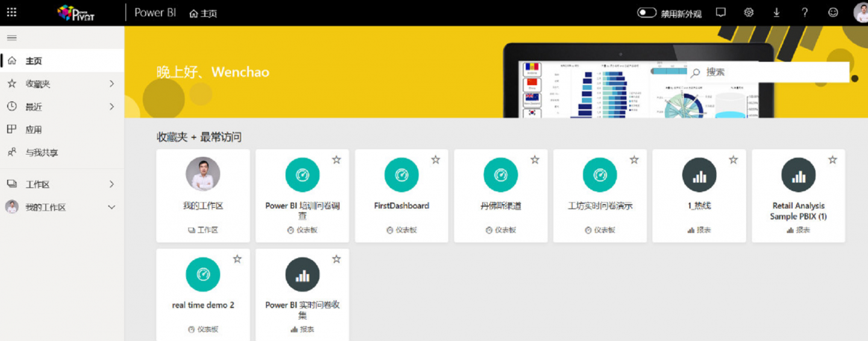The image size is (868, 341).
Task: Click the 工坊实时问卷演示 title text
Action: pos(600,206)
